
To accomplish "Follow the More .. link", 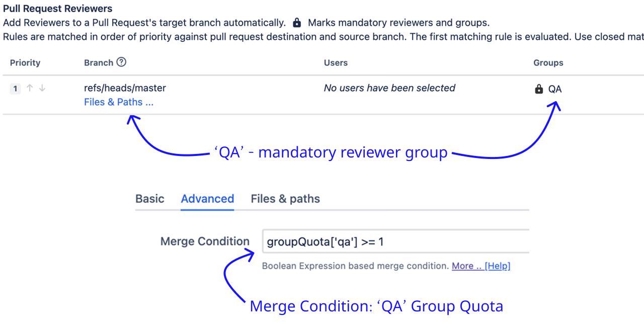I will pyautogui.click(x=466, y=266).
